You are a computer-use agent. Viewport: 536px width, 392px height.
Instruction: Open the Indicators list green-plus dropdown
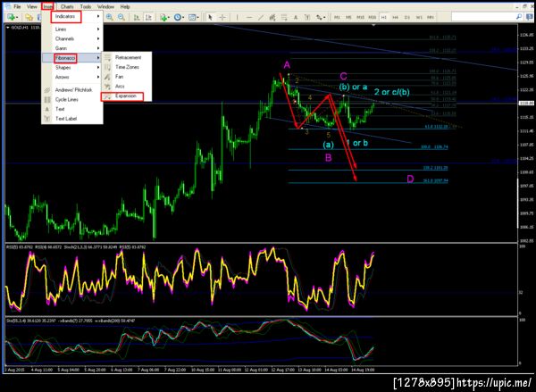point(164,17)
